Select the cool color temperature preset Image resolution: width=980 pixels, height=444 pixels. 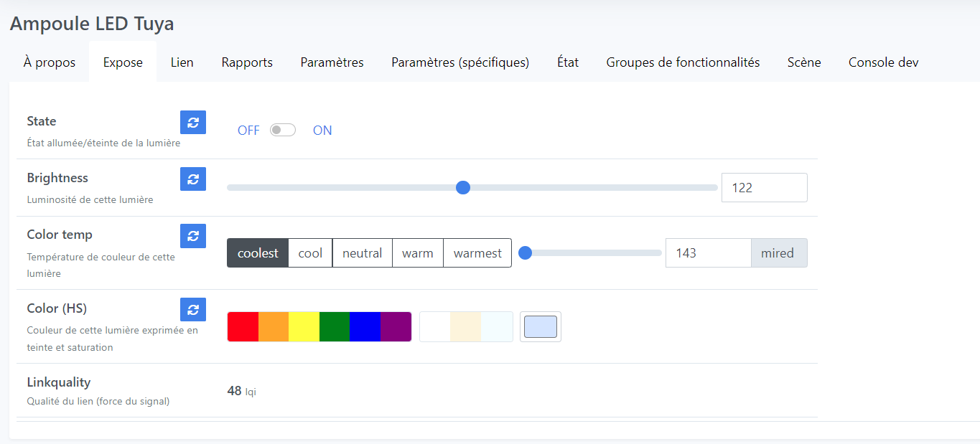tap(310, 253)
